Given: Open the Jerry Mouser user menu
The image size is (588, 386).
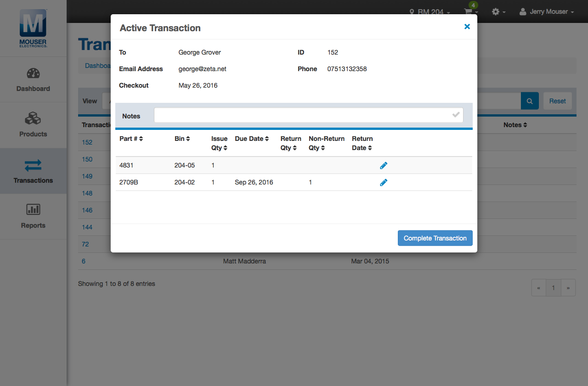Looking at the screenshot, I should point(547,11).
